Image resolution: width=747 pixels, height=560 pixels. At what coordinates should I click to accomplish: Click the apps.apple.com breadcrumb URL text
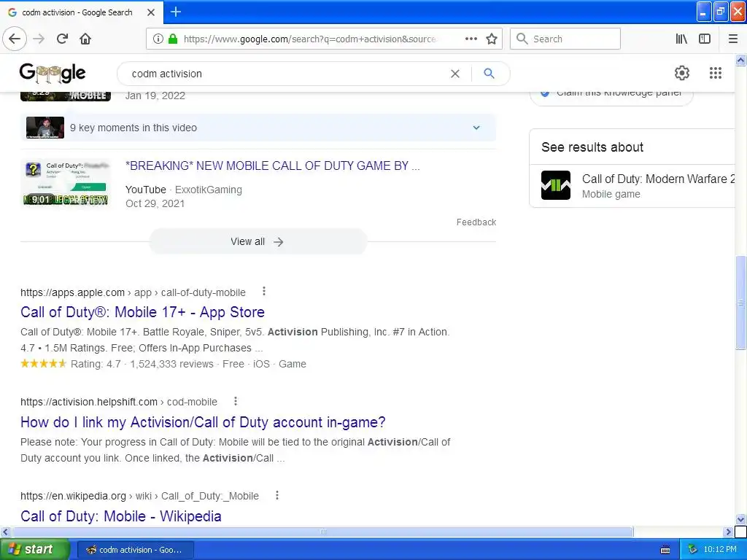[x=133, y=292]
